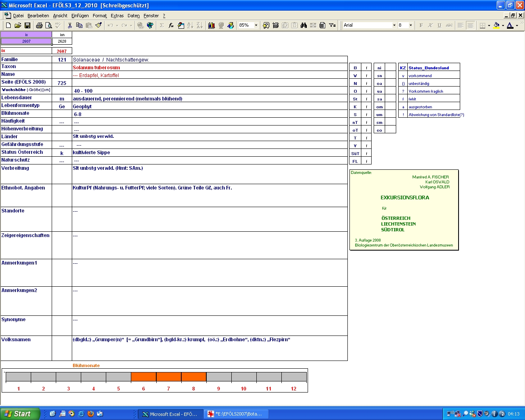Open the Daten menu
The width and height of the screenshot is (525, 420).
(134, 16)
